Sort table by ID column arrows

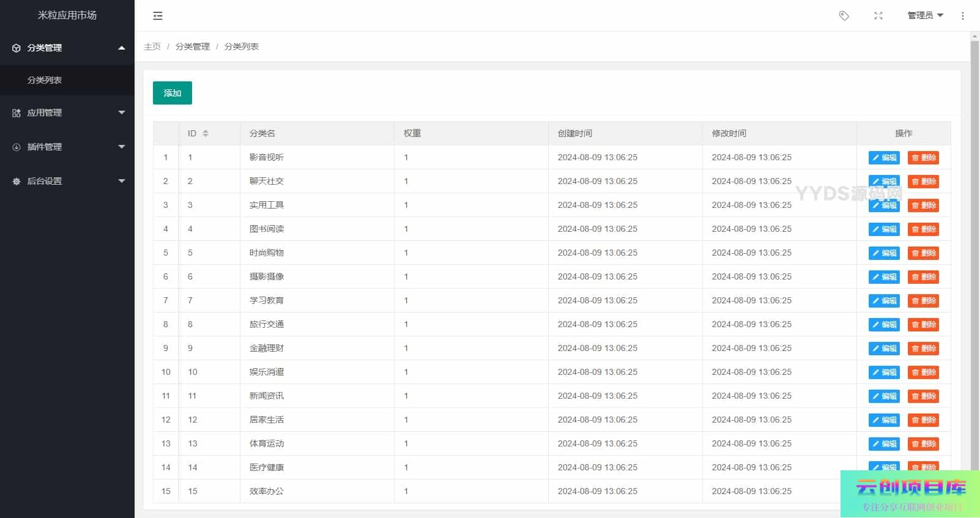tap(206, 133)
